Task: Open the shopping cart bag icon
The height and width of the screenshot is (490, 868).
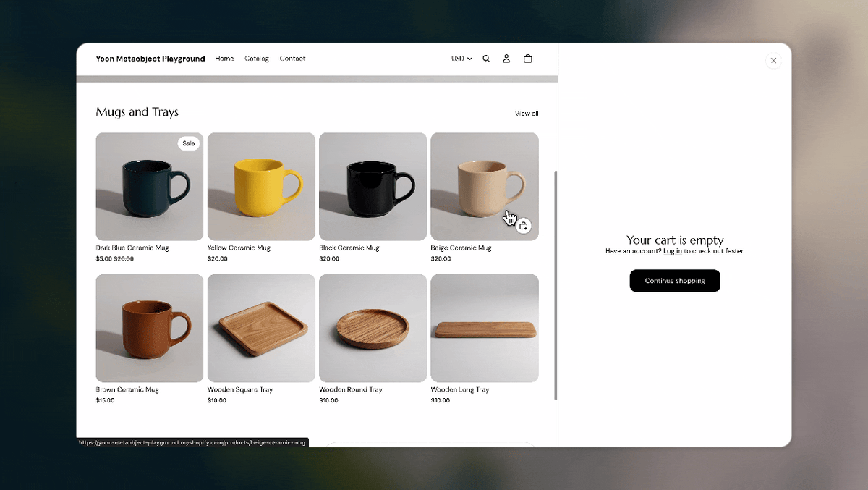Action: 527,59
